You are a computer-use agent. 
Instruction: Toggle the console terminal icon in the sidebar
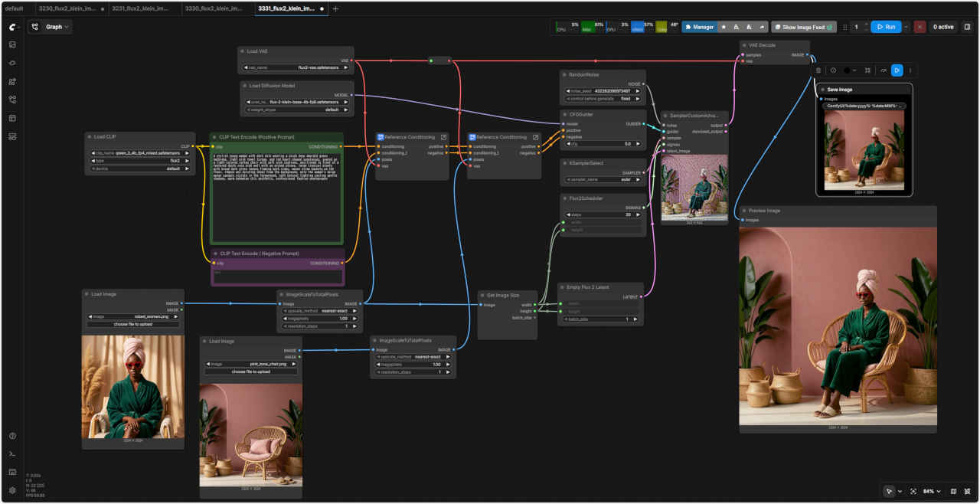[12, 453]
